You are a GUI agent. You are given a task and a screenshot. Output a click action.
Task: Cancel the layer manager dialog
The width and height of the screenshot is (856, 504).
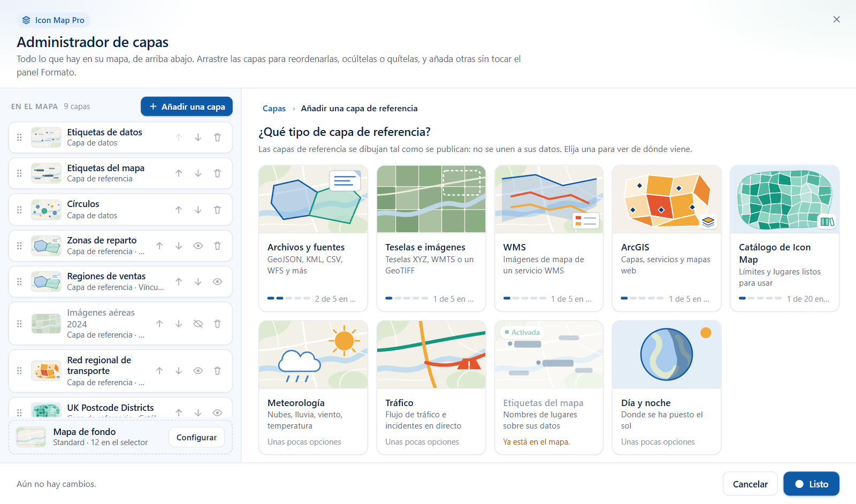tap(750, 484)
